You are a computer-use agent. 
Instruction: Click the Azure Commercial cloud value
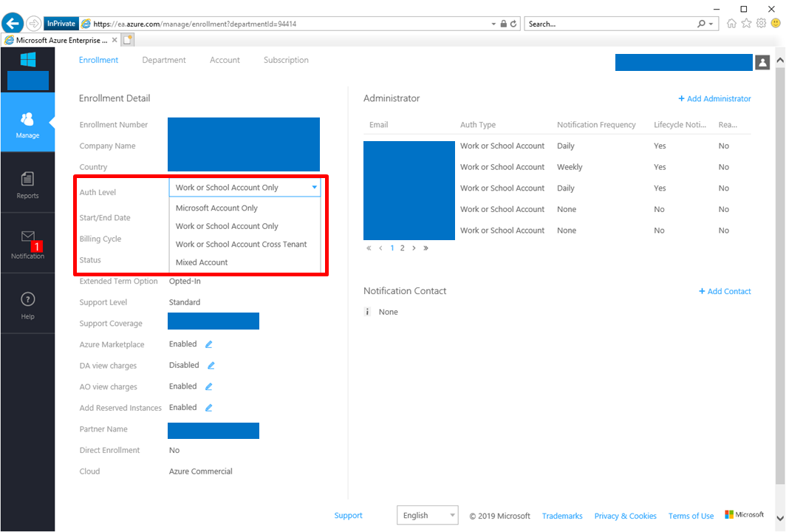pyautogui.click(x=200, y=471)
